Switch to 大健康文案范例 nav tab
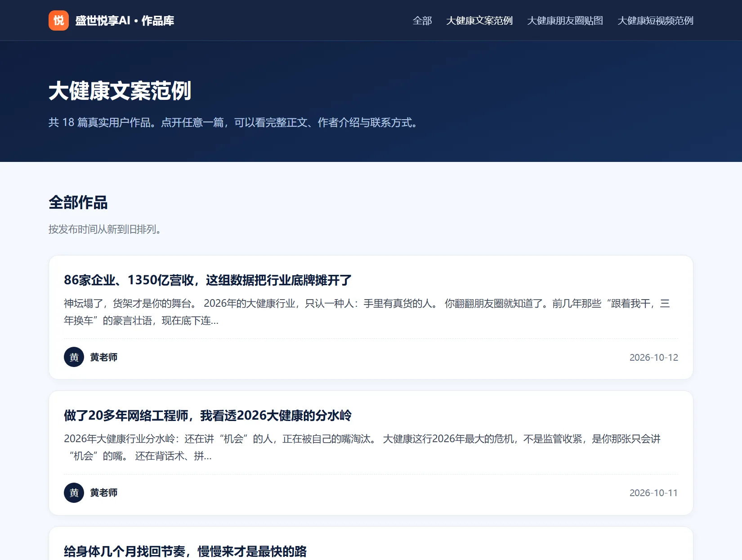The image size is (742, 560). pyautogui.click(x=479, y=21)
